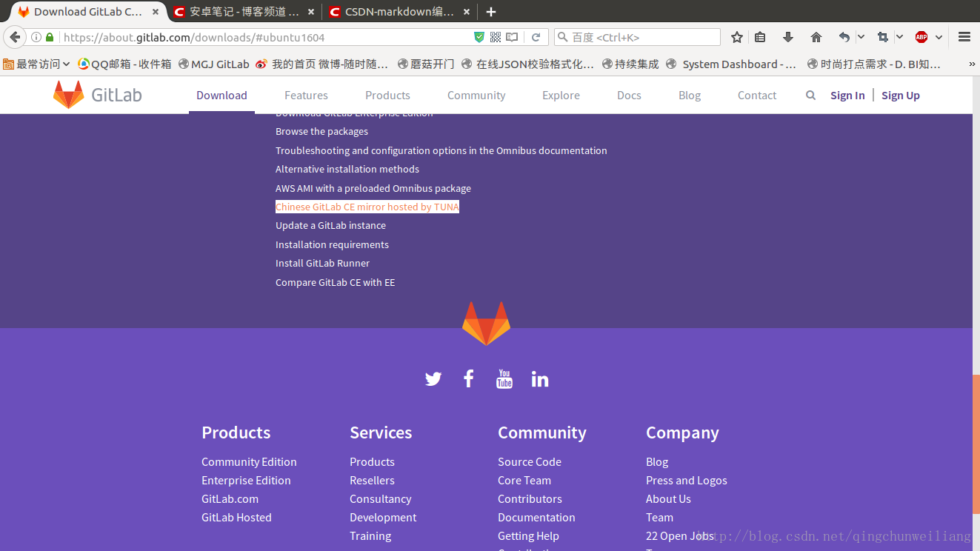Open Chinese GitLab CE mirror hosted by TUNA
Viewport: 980px width, 551px height.
tap(367, 207)
